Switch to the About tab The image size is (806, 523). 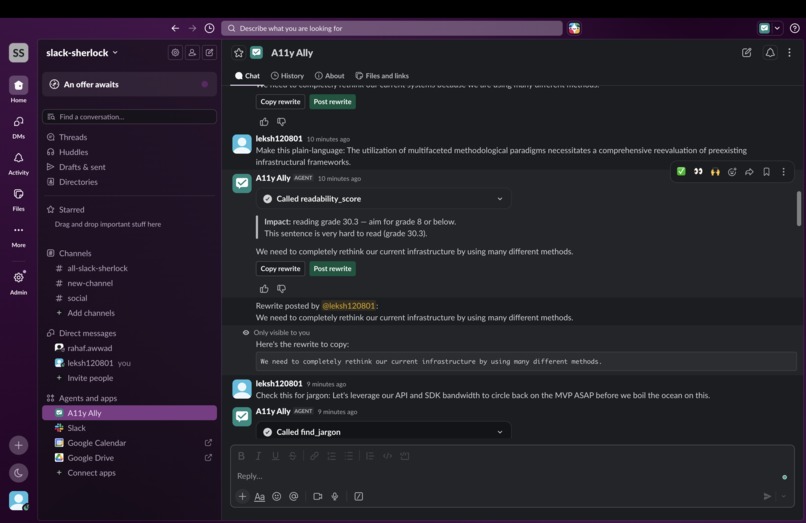click(329, 76)
